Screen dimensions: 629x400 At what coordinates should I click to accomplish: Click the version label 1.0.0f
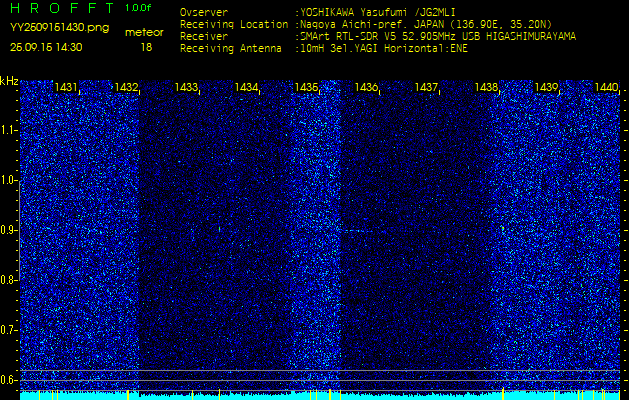click(138, 8)
